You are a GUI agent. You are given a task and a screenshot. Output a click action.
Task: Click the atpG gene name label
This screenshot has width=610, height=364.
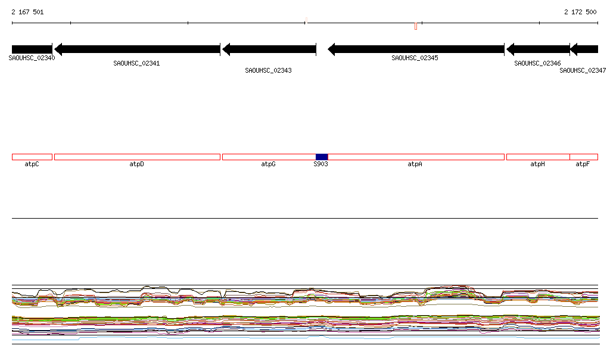(x=268, y=164)
